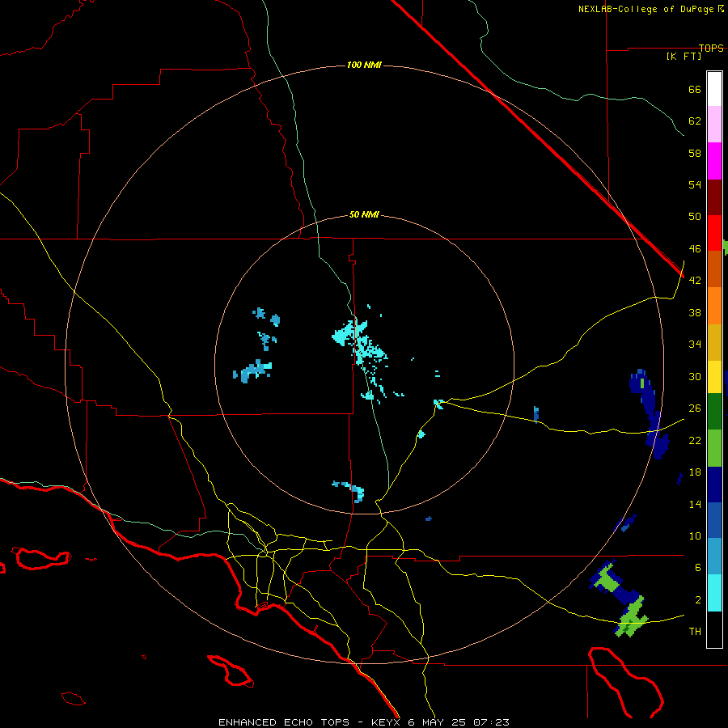Screen dimensions: 728x728
Task: Click the dark orange 46 kft swatch
Action: 714,269
